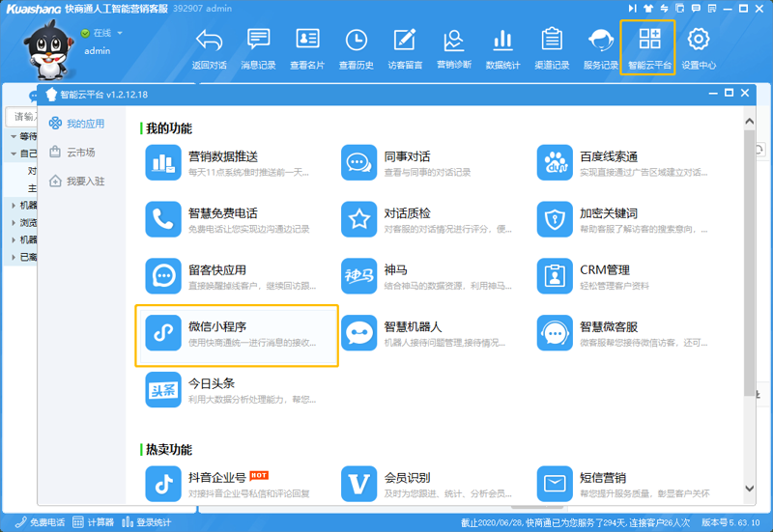Viewport: 773px width, 532px height.
Task: Click the search input in left panel
Action: [21, 117]
